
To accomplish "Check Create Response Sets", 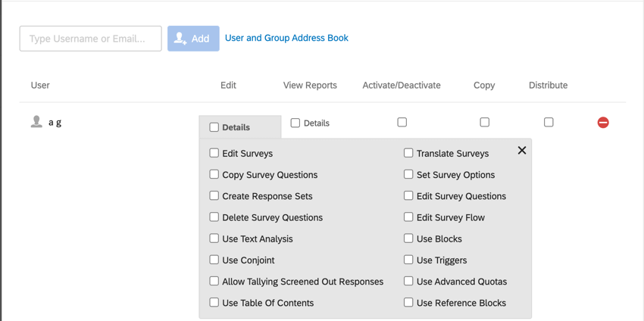I will [x=214, y=196].
